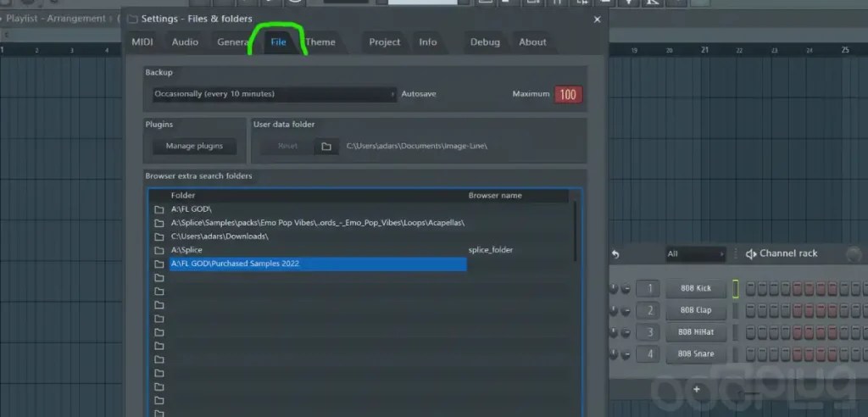Toggle first red step on 808 Clap row

[798, 310]
